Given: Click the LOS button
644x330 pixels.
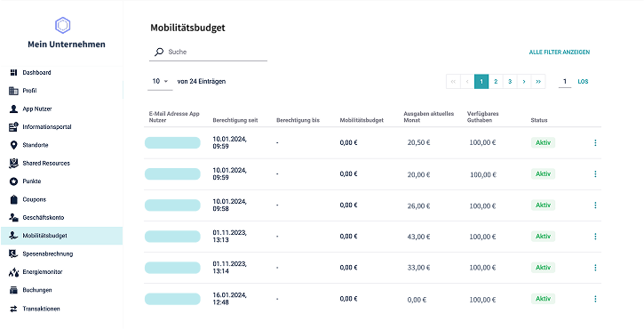Looking at the screenshot, I should pos(583,82).
